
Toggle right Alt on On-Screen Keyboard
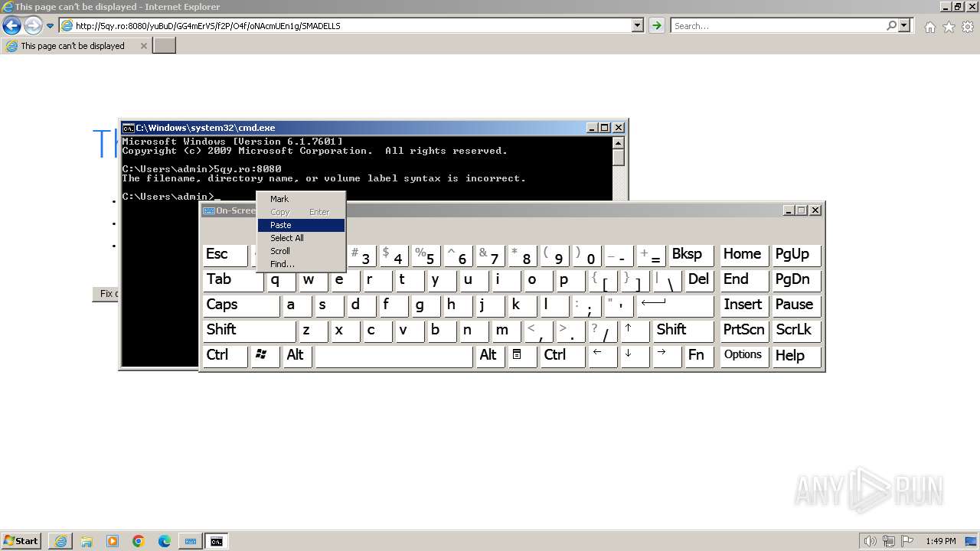click(x=491, y=356)
